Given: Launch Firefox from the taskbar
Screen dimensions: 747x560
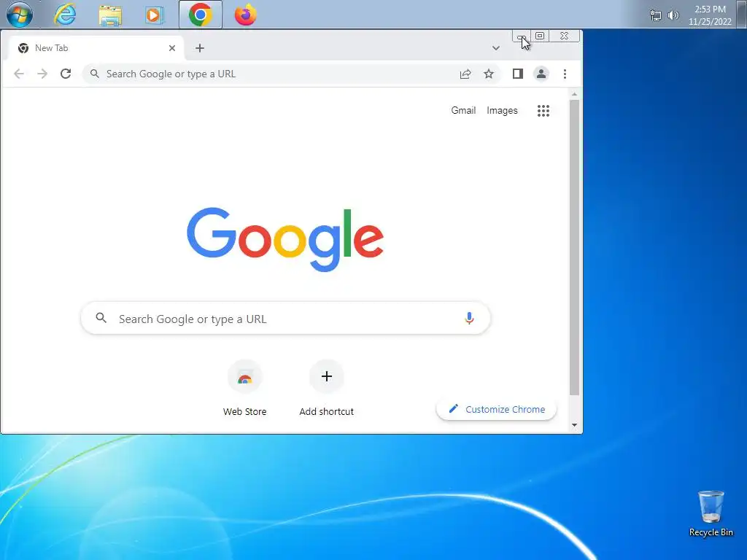Looking at the screenshot, I should pyautogui.click(x=245, y=15).
